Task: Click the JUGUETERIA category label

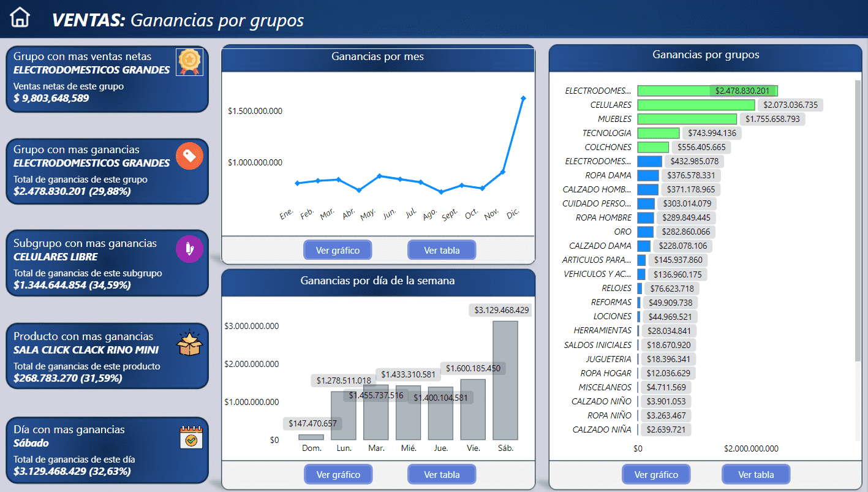Action: [x=608, y=359]
